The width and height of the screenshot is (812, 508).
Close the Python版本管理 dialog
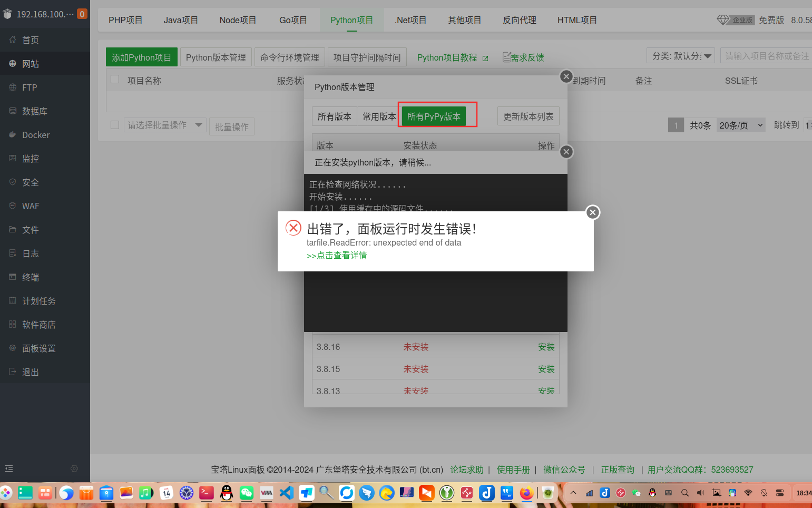tap(566, 76)
